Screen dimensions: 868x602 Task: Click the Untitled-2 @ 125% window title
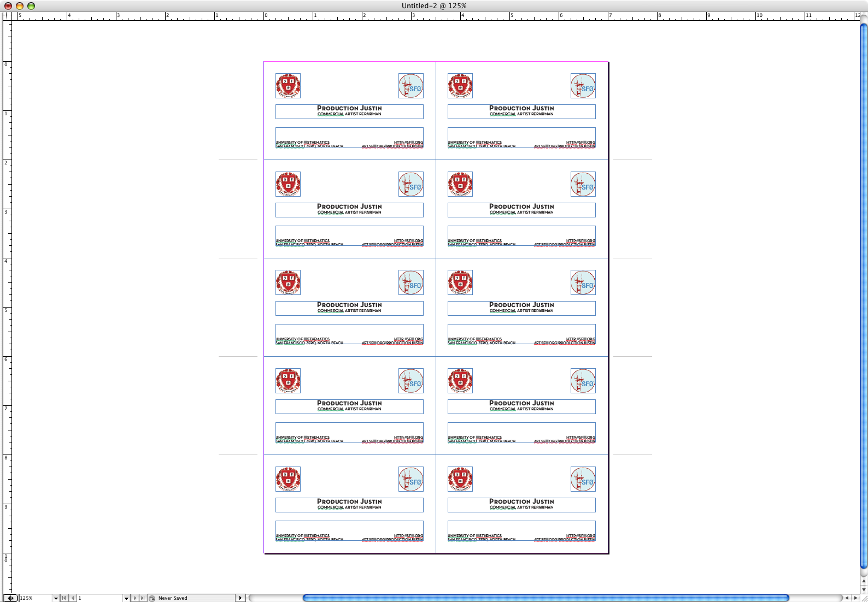(x=434, y=6)
